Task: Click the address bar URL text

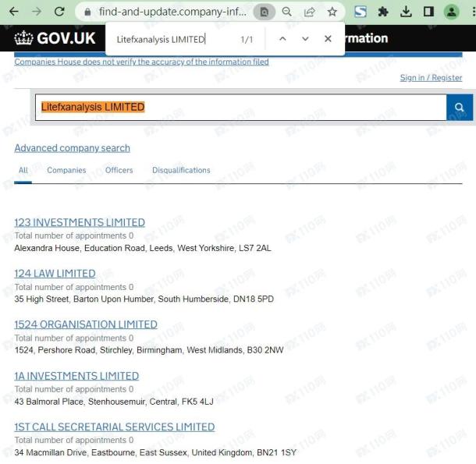Action: 172,12
